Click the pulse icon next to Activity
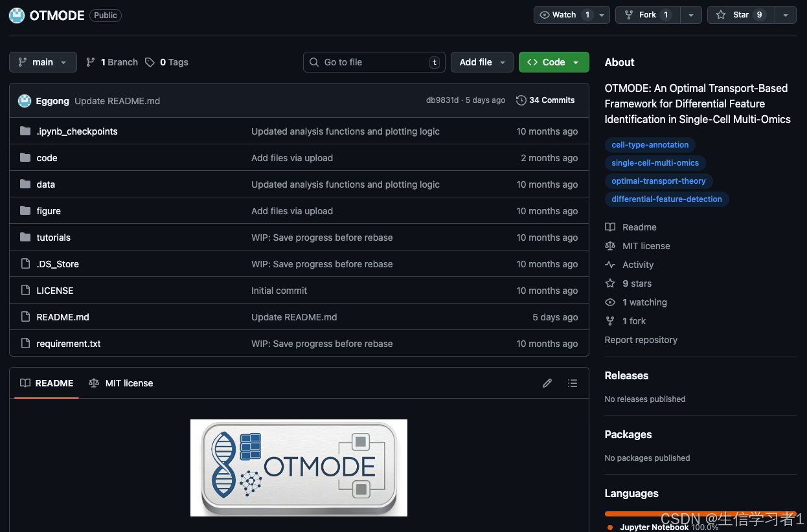807x532 pixels. [x=610, y=265]
